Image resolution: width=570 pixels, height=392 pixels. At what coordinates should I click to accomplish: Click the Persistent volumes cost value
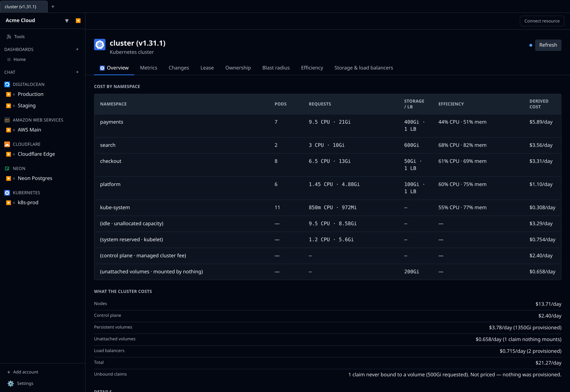[525, 328]
